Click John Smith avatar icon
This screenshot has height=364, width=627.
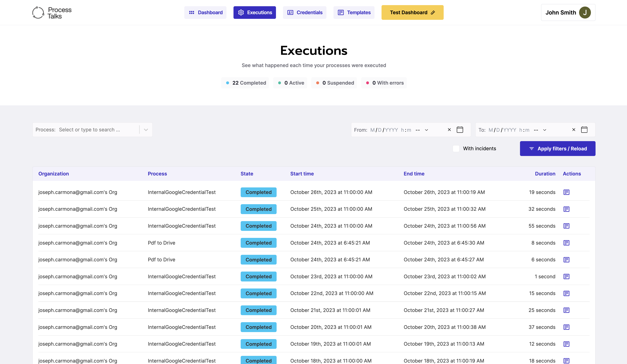pyautogui.click(x=585, y=12)
